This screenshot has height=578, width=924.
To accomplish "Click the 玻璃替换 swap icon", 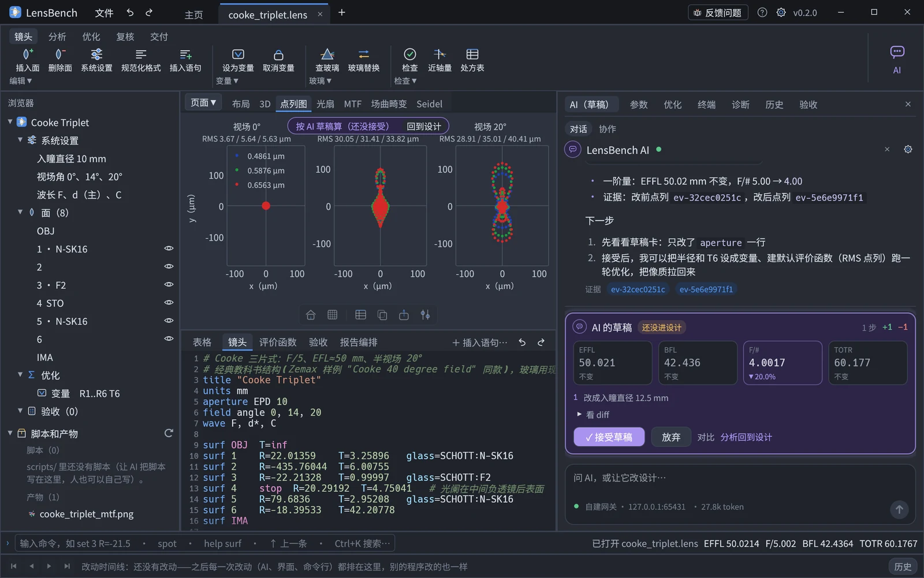I will tap(364, 54).
